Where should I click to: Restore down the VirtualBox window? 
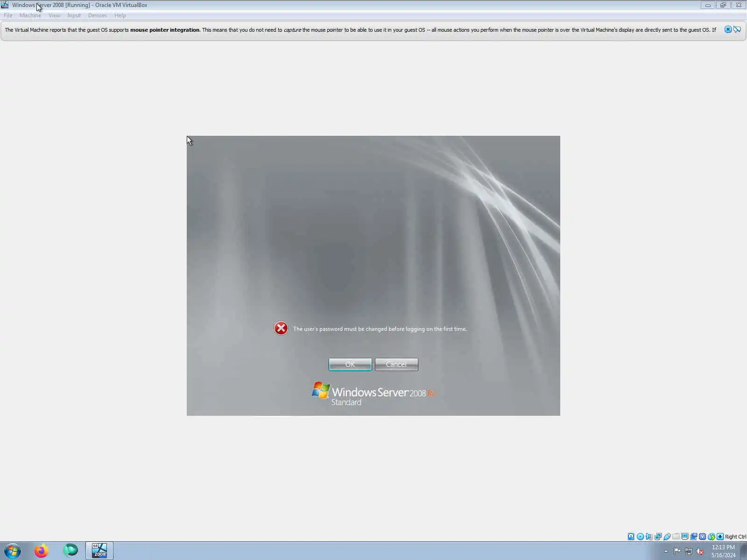point(723,5)
